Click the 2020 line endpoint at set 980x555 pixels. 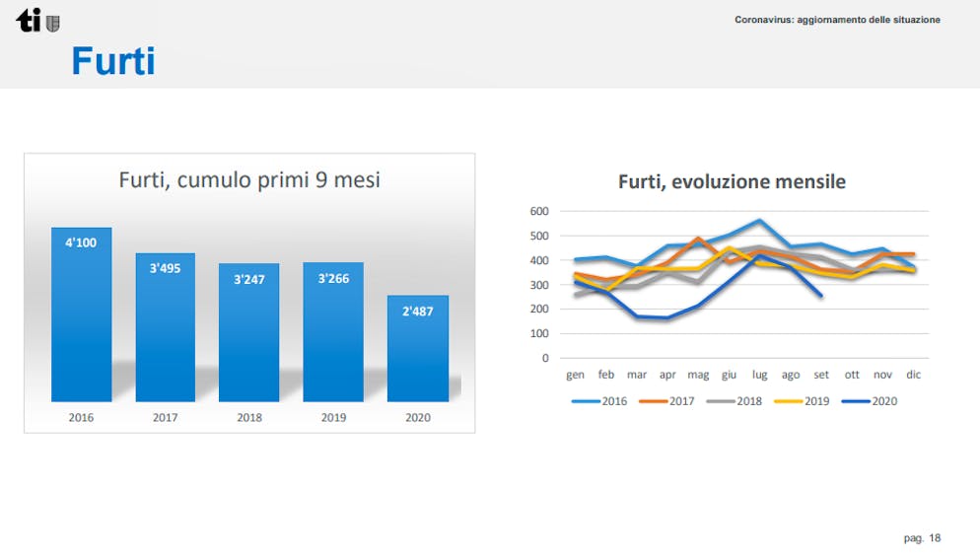(x=820, y=296)
